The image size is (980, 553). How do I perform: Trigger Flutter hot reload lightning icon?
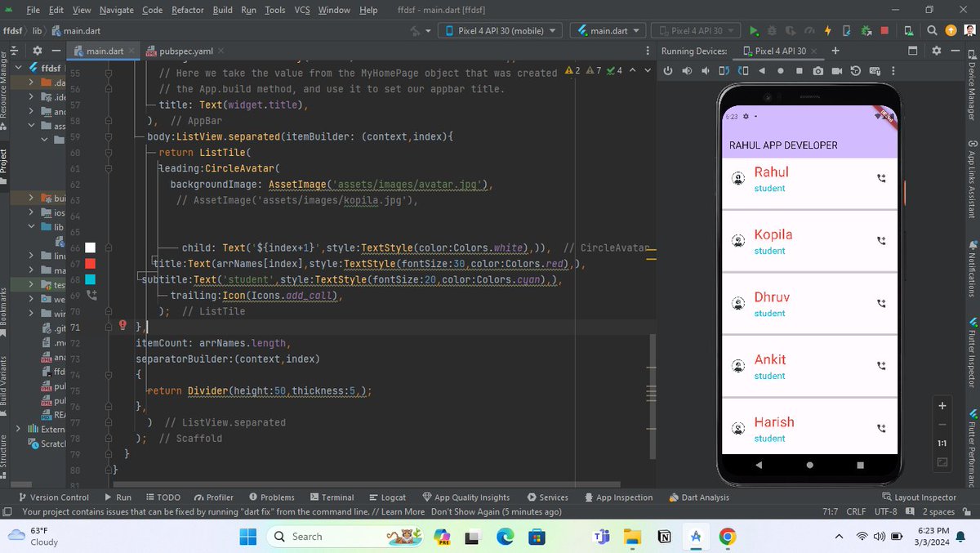(x=828, y=31)
